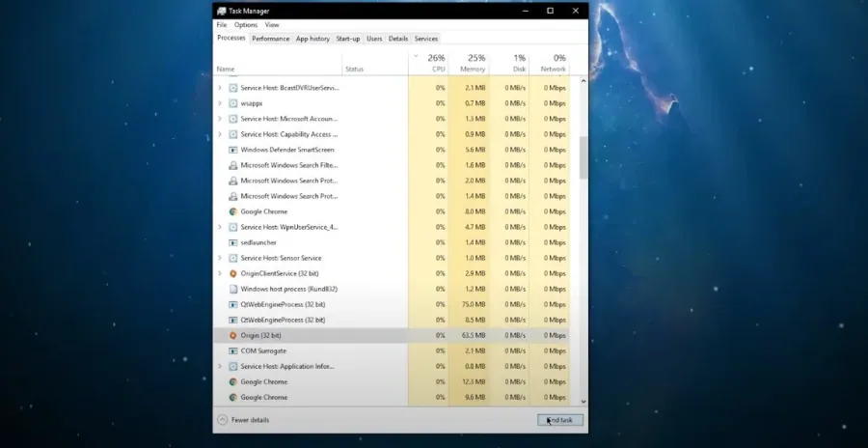Click the "63.5 MB" memory value
This screenshot has height=448, width=868.
pos(474,335)
